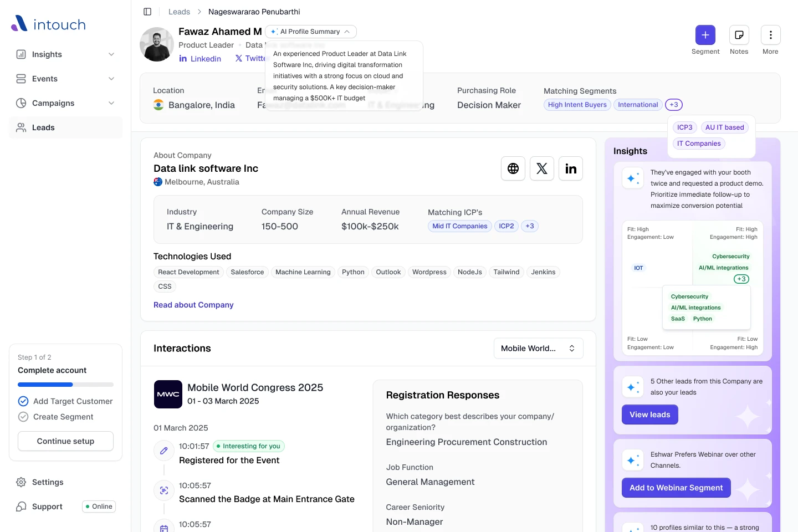Open the company website globe icon
The image size is (798, 532).
pyautogui.click(x=513, y=168)
